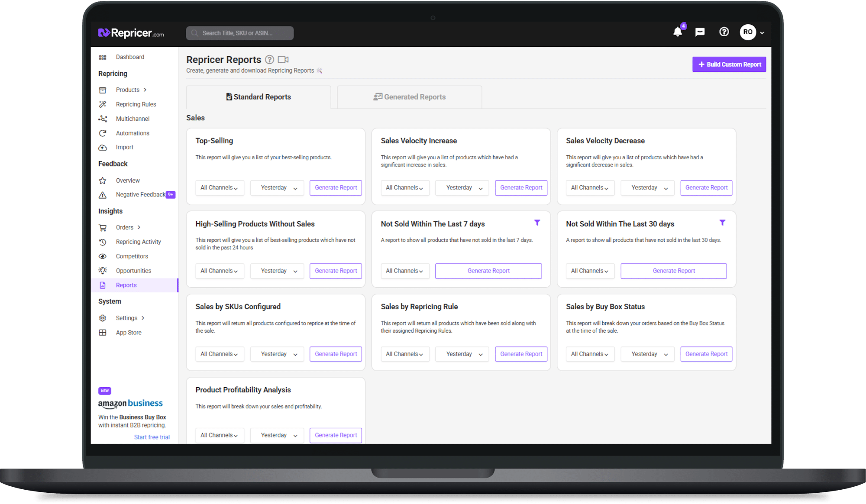Open Yesterday dropdown on High-Selling Products Without Sales
Image resolution: width=866 pixels, height=504 pixels.
(x=277, y=271)
